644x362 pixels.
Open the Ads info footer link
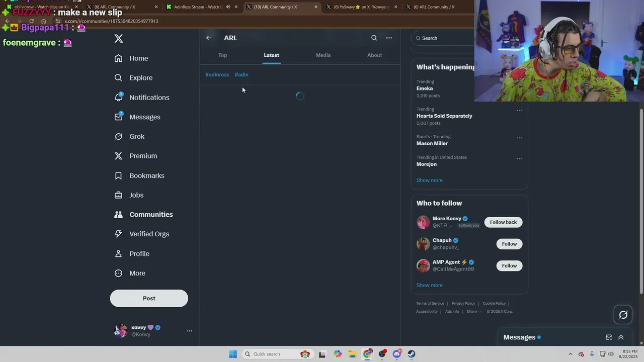452,312
